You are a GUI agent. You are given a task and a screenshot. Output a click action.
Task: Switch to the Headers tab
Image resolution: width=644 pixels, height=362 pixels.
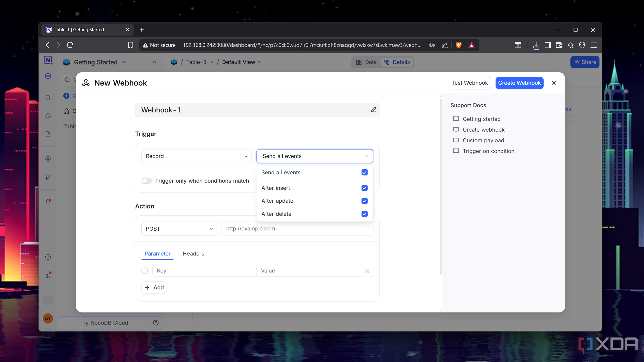[193, 254]
